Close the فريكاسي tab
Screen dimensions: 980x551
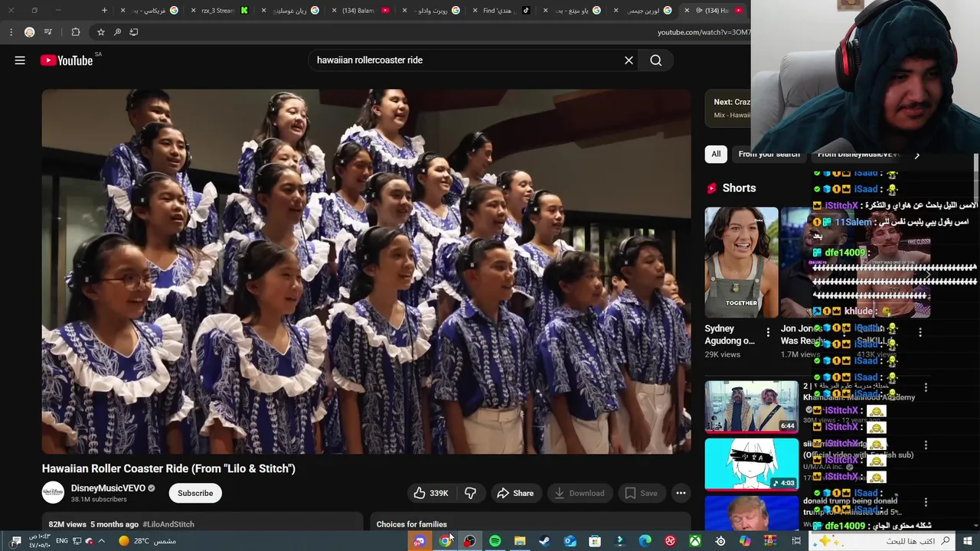[123, 11]
